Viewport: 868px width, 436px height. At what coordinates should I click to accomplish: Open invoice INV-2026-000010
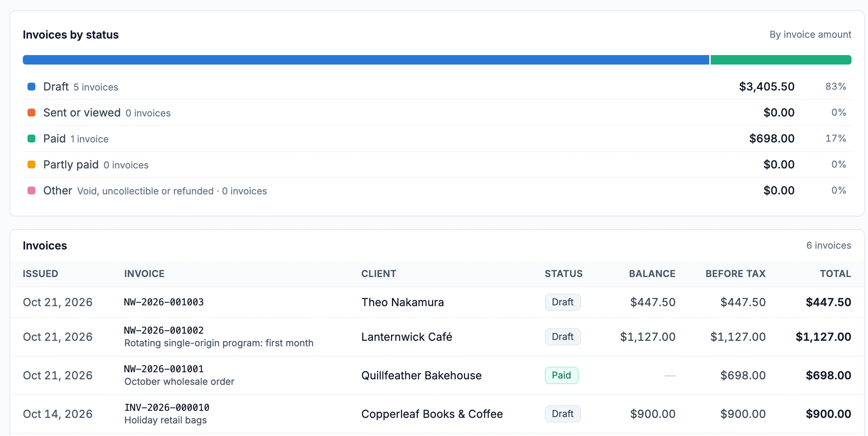click(167, 408)
